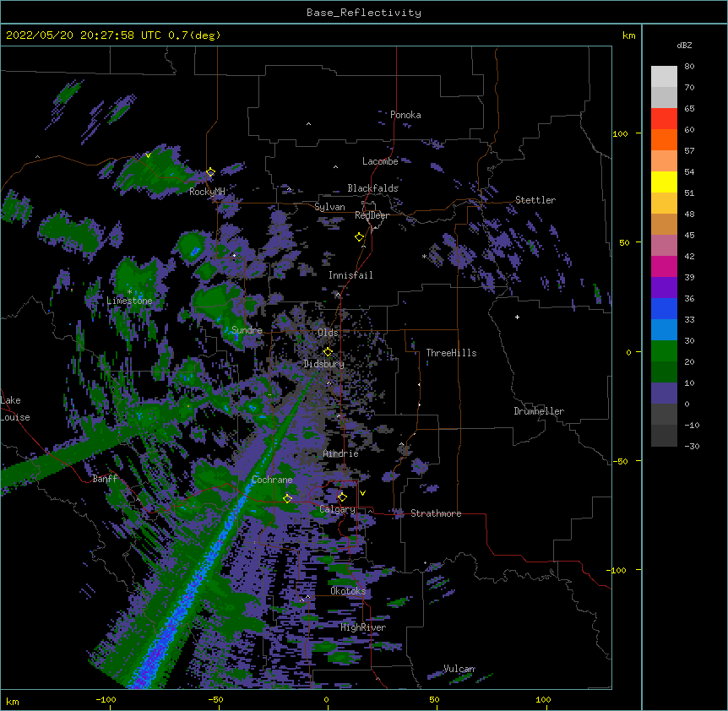Click the Stettler label

[535, 200]
